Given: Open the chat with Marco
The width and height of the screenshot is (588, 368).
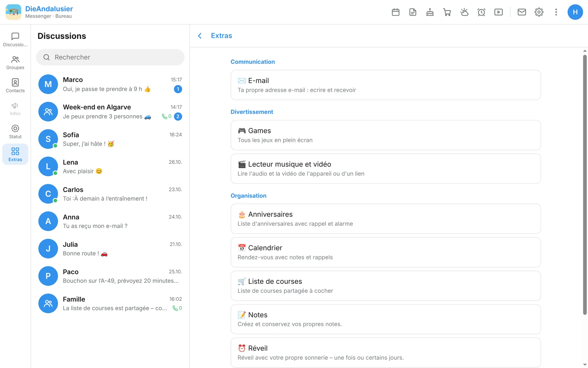Looking at the screenshot, I should coord(110,84).
